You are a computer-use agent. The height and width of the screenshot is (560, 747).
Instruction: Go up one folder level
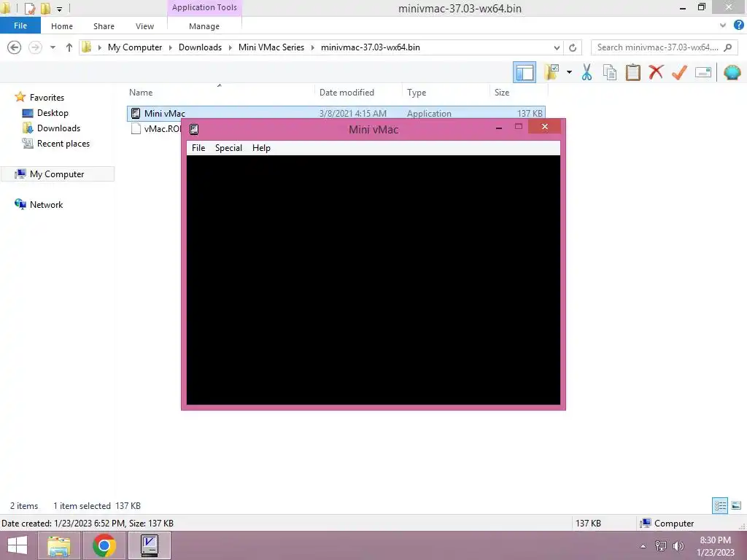pos(69,47)
